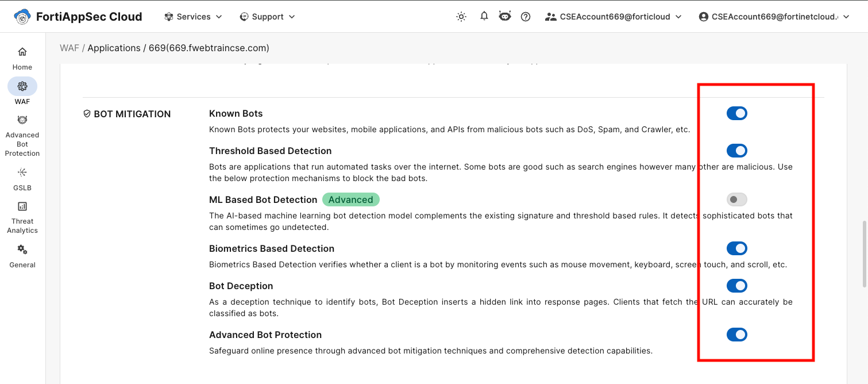Screen dimensions: 868x384
Task: Toggle the Bot Deception switch
Action: (737, 286)
